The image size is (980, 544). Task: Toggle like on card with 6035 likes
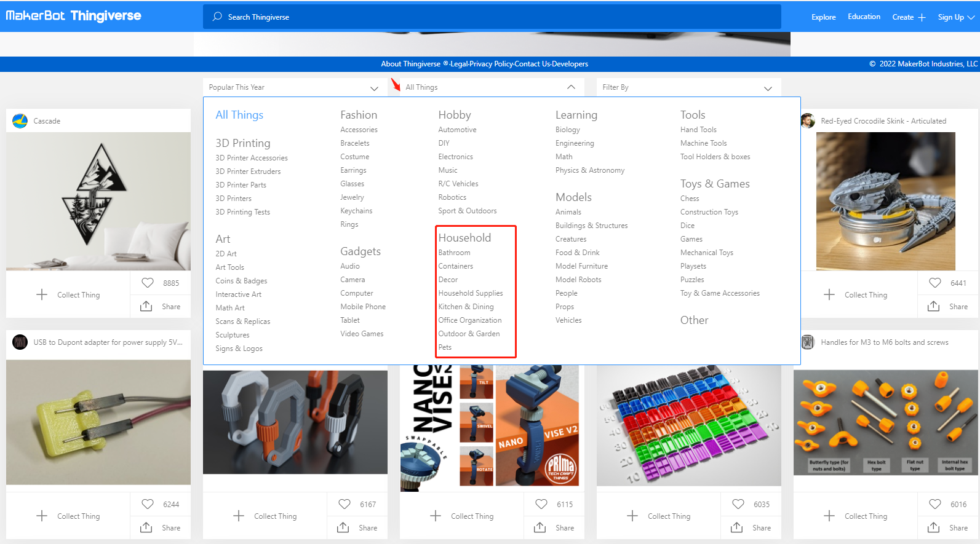pos(738,504)
